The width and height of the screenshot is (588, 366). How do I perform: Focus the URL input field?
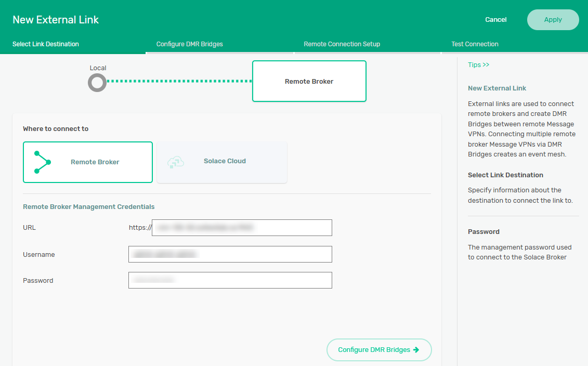[x=242, y=228]
